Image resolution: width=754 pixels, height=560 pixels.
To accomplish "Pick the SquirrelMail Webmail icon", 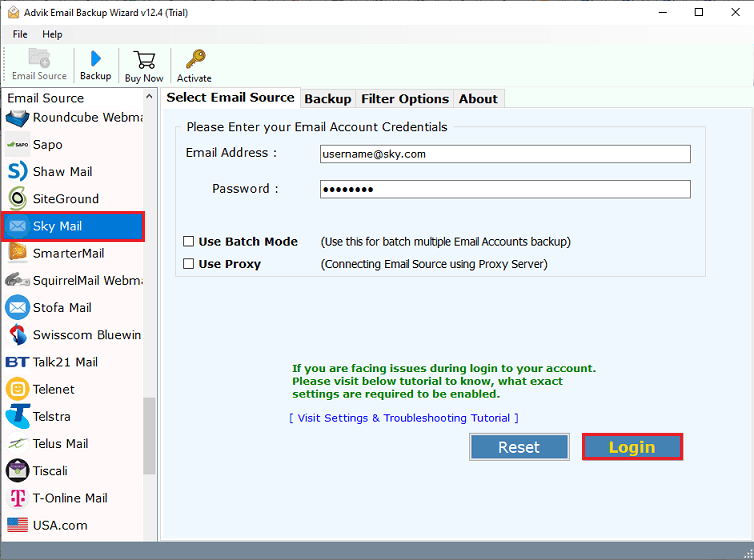I will [x=18, y=280].
